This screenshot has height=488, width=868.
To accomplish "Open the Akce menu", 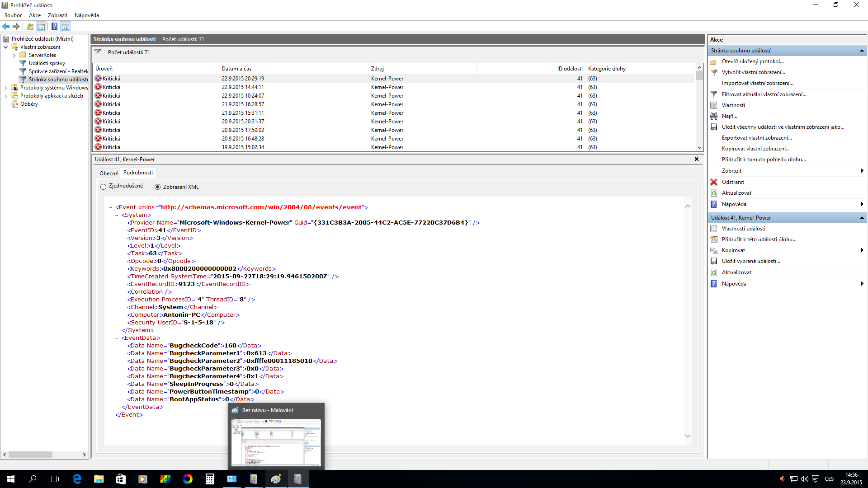I will pyautogui.click(x=34, y=15).
